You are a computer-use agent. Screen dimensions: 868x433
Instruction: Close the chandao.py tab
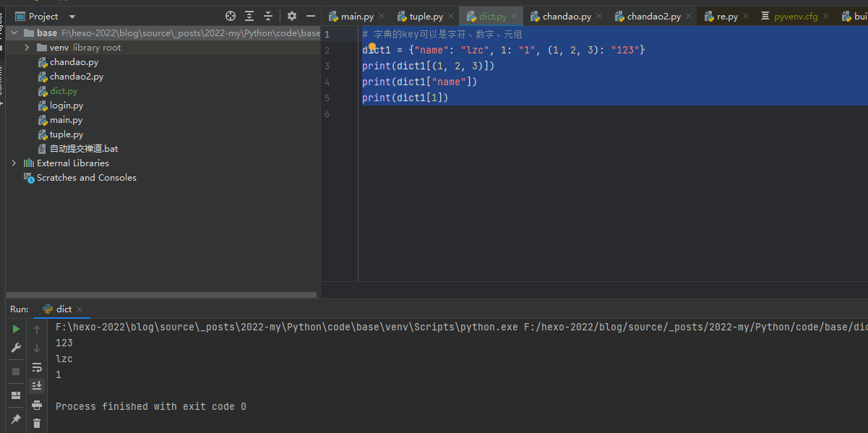pyautogui.click(x=600, y=16)
